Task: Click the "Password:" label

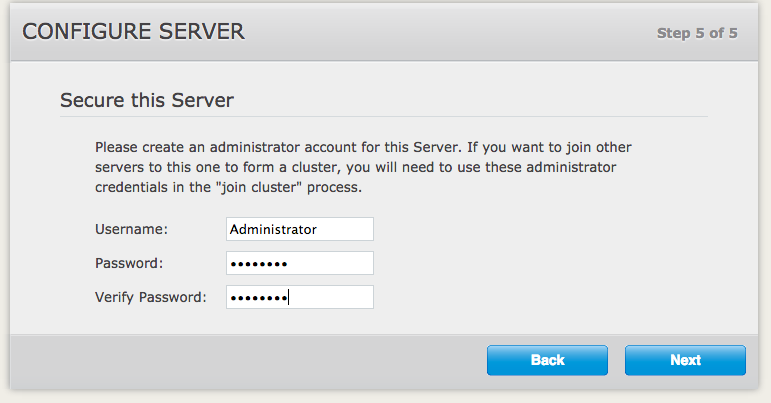Action: (x=129, y=263)
